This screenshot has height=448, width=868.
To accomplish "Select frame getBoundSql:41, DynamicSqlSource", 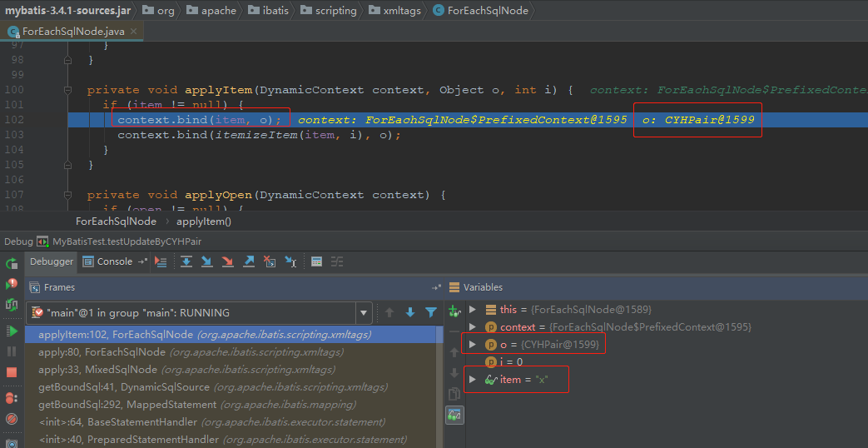I will point(231,387).
